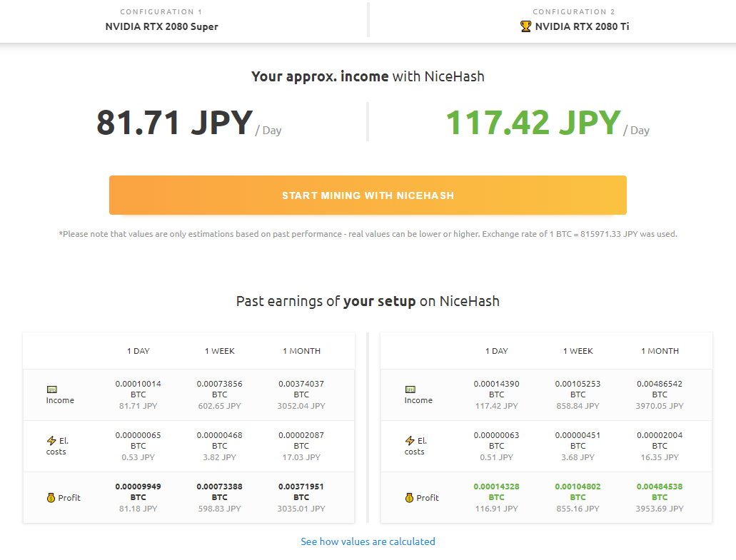The image size is (736, 560).
Task: Click the Profit money bag icon in Configuration 1 table
Action: coord(51,498)
